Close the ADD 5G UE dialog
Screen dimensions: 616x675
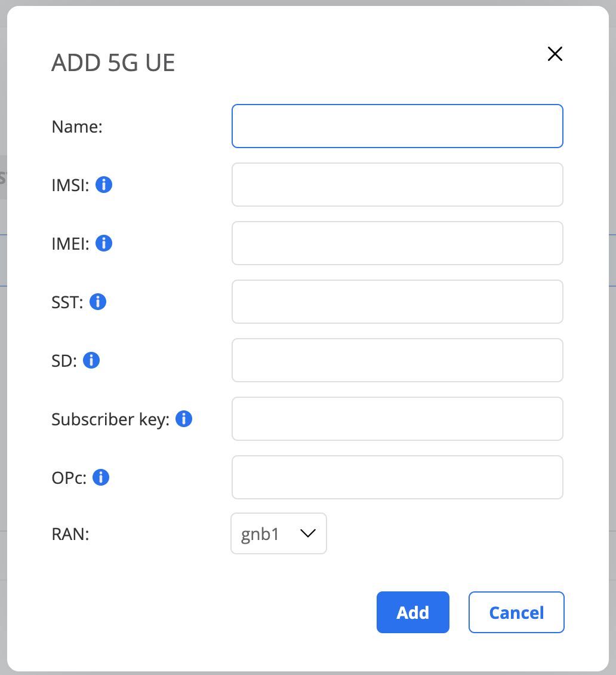pos(555,54)
